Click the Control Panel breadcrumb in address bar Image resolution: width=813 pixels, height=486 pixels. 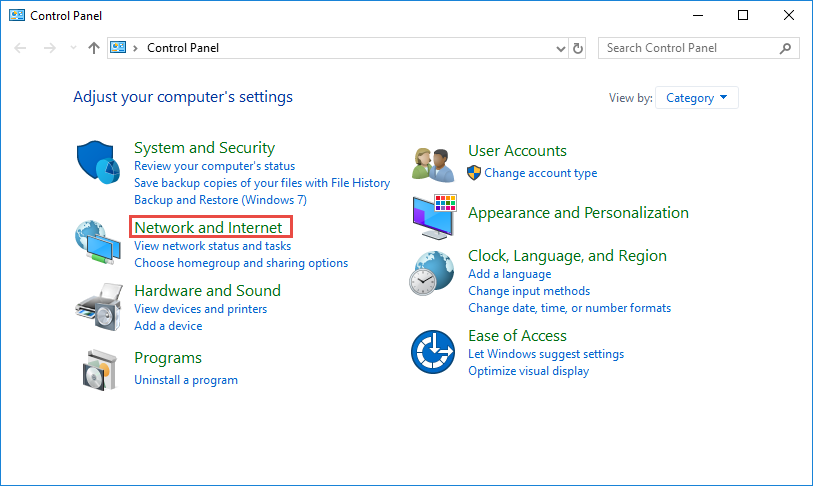pos(182,48)
